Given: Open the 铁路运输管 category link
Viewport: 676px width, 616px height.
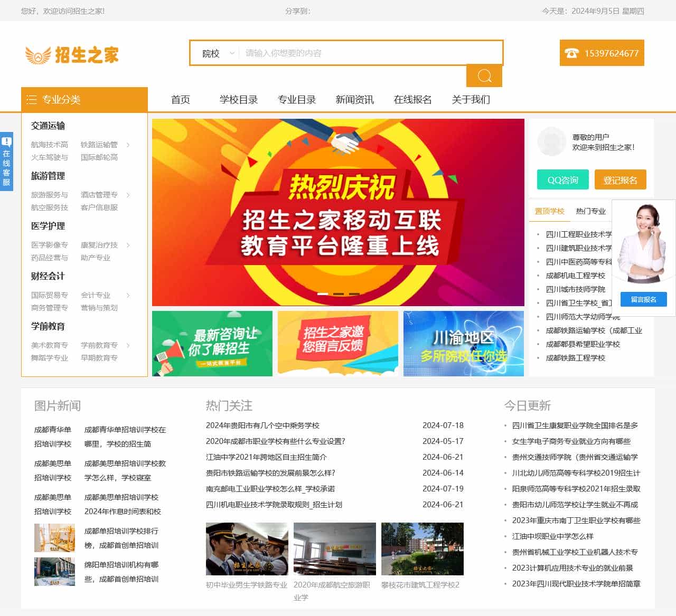Looking at the screenshot, I should (99, 145).
